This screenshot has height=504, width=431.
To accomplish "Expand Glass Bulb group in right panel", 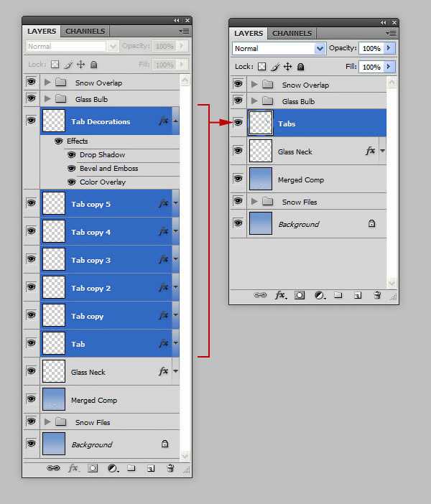I will point(254,101).
